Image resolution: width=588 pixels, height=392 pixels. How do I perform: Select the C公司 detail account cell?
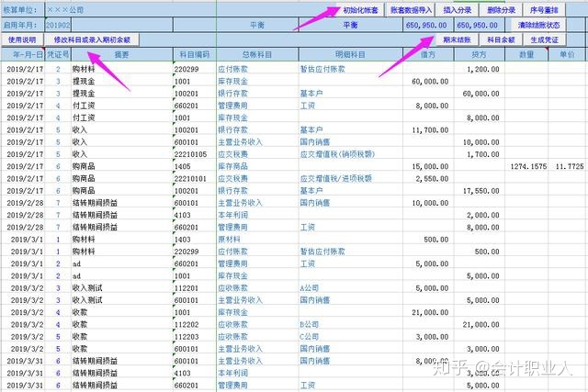[350, 337]
